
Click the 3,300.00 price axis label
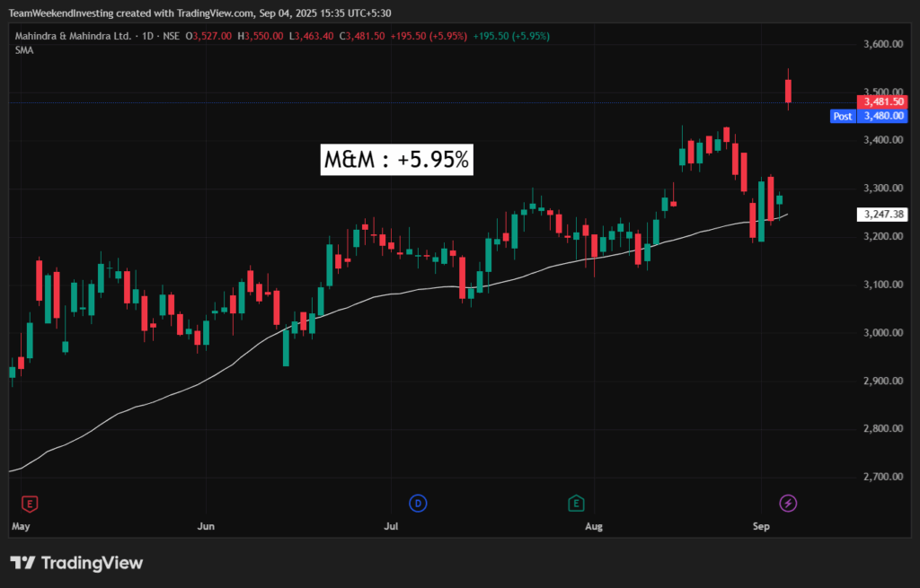[x=883, y=189]
